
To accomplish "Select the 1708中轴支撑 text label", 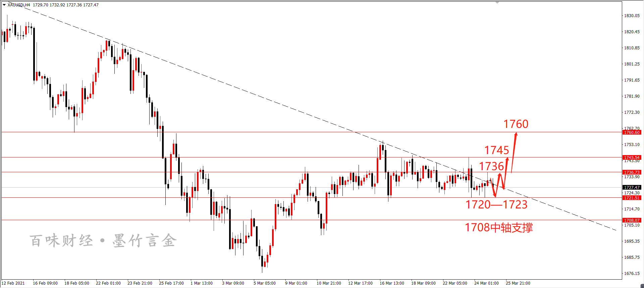I will (x=499, y=228).
